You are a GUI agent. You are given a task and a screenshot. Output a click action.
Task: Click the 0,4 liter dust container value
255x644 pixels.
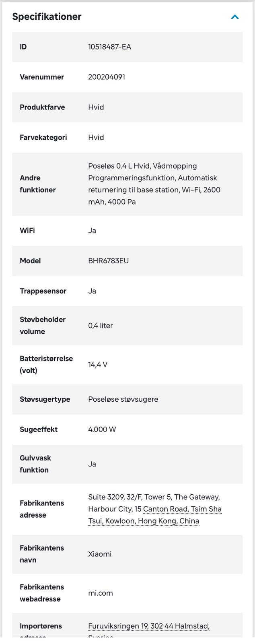101,326
